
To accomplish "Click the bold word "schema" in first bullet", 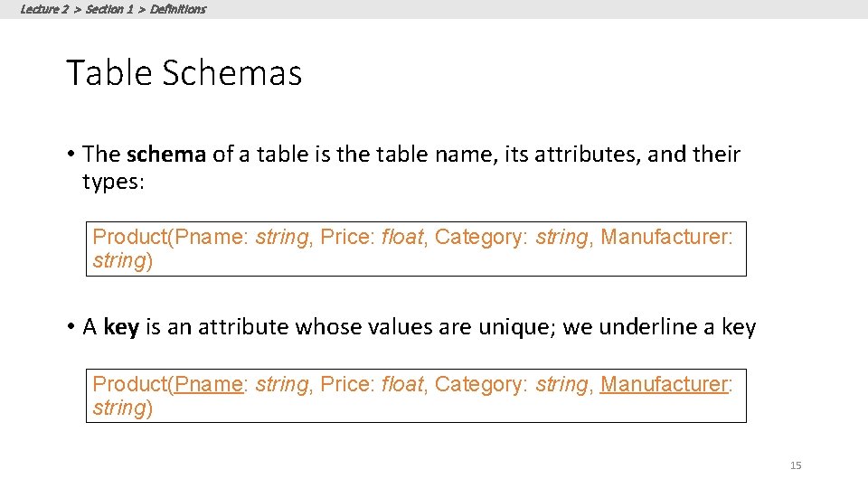I will point(166,155).
